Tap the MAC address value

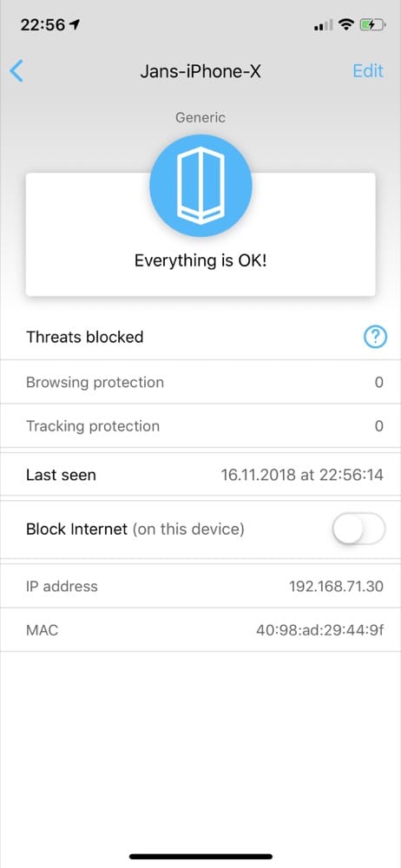[x=319, y=630]
